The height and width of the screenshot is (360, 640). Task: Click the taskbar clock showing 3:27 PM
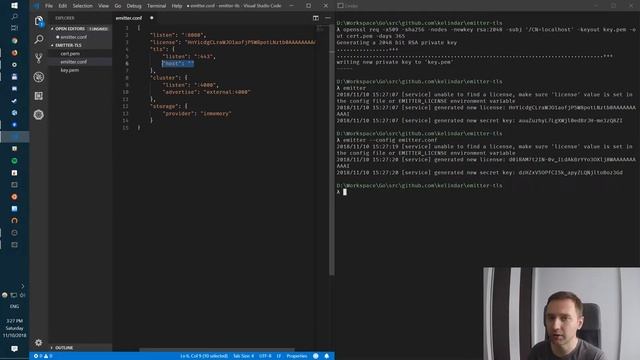pyautogui.click(x=14, y=321)
